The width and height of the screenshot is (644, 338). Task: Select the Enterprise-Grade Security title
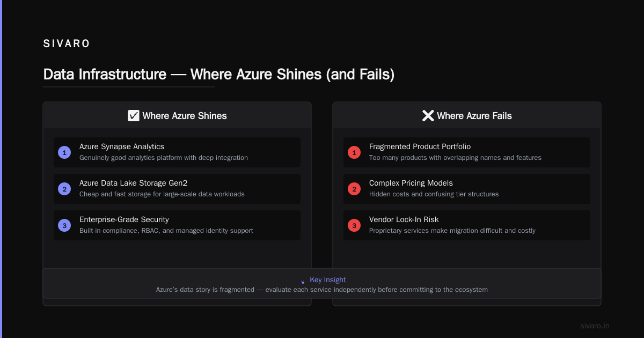click(x=124, y=219)
